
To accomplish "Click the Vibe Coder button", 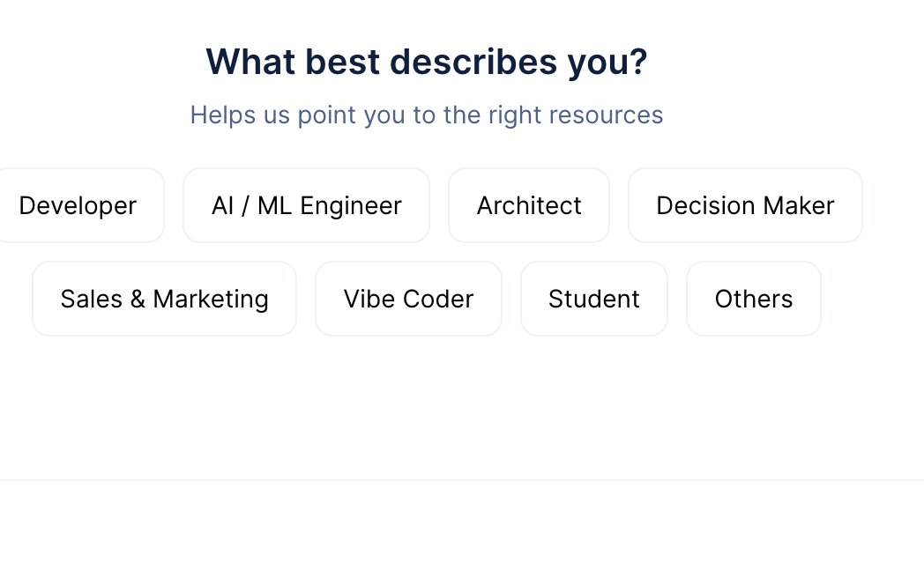I will [408, 299].
